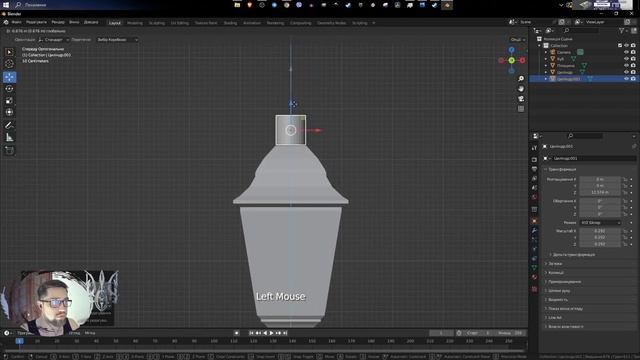This screenshot has height=360, width=640.
Task: Hide Площина object via eye icon
Action: point(626,65)
